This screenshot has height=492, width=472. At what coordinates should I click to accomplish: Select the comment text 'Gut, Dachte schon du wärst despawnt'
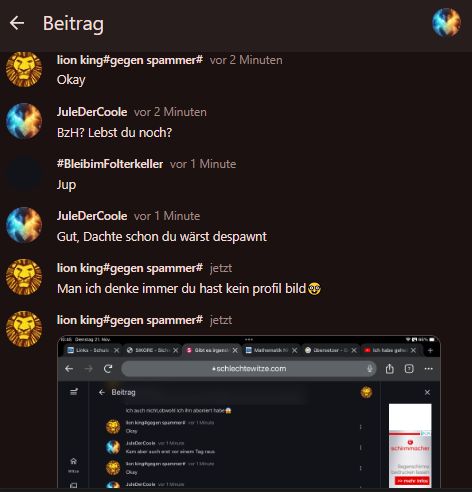(162, 237)
